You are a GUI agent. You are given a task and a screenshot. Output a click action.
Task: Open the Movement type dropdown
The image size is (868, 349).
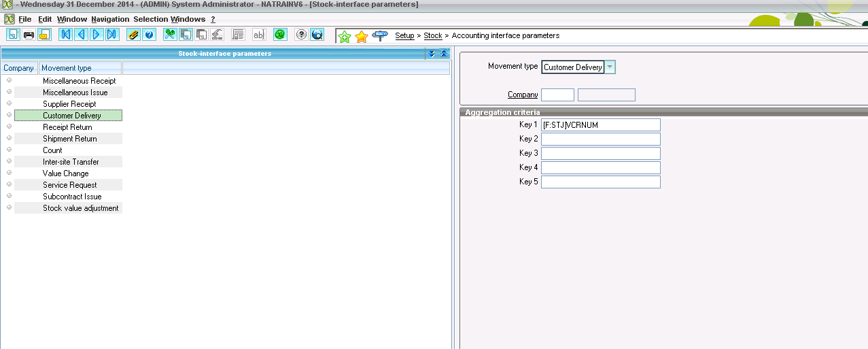[610, 67]
